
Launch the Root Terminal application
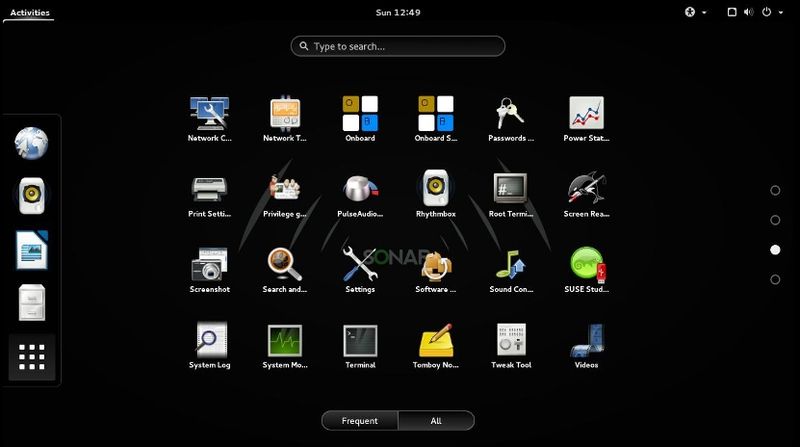tap(511, 194)
